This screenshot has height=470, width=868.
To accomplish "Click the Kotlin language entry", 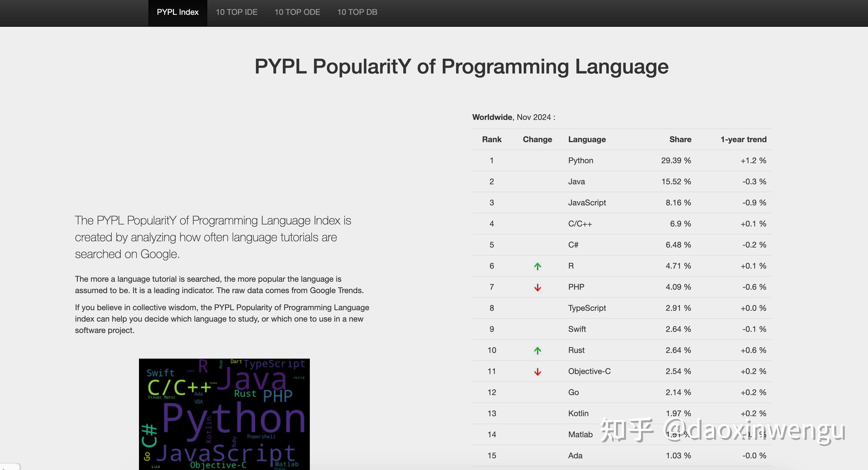I will click(578, 413).
